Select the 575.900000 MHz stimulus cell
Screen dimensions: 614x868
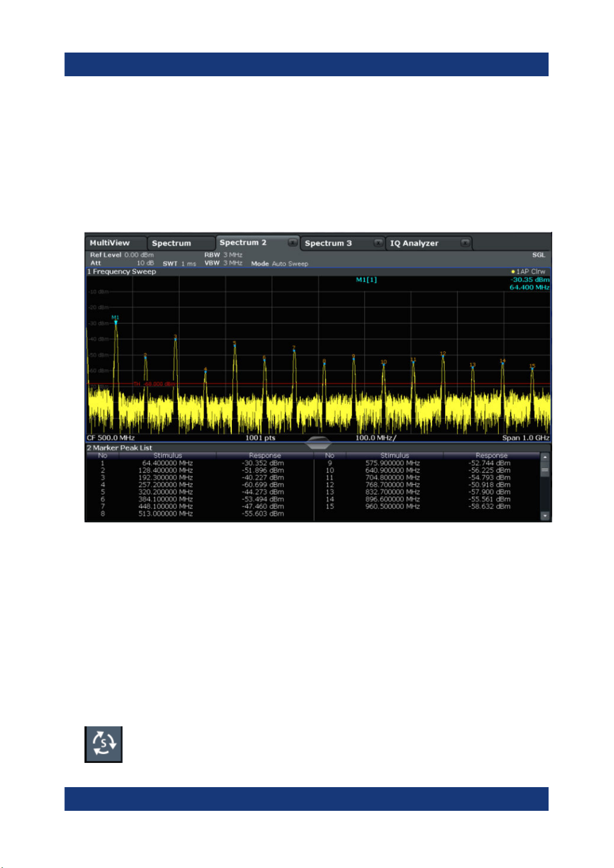[393, 463]
